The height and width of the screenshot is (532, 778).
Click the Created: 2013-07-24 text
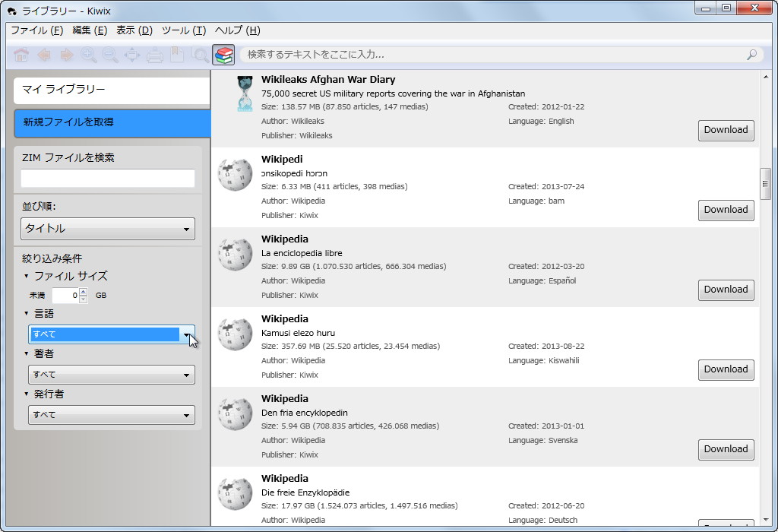tap(546, 187)
